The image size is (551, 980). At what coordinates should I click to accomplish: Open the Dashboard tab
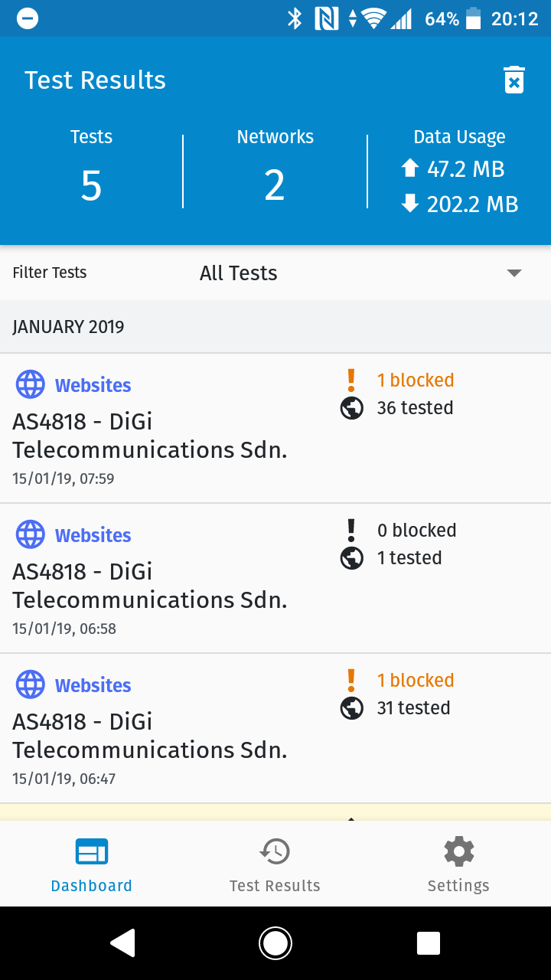92,865
